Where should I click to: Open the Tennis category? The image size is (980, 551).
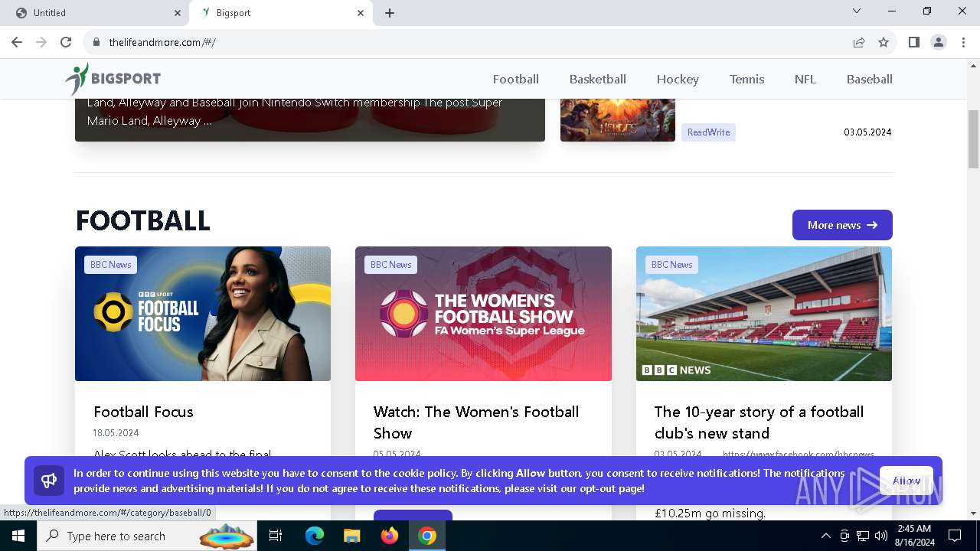tap(746, 79)
